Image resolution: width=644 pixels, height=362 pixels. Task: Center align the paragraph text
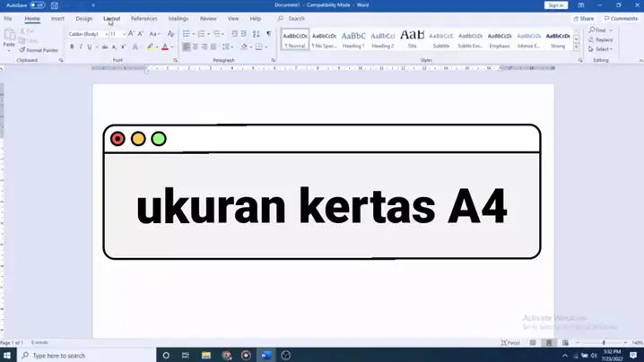196,47
